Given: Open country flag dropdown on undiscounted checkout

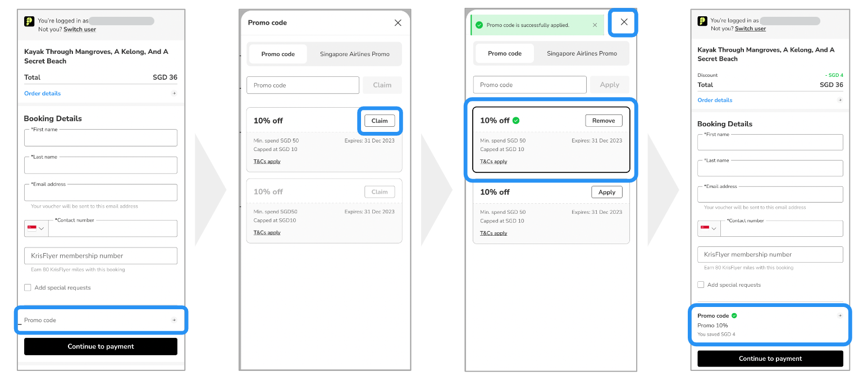Looking at the screenshot, I should pos(36,228).
